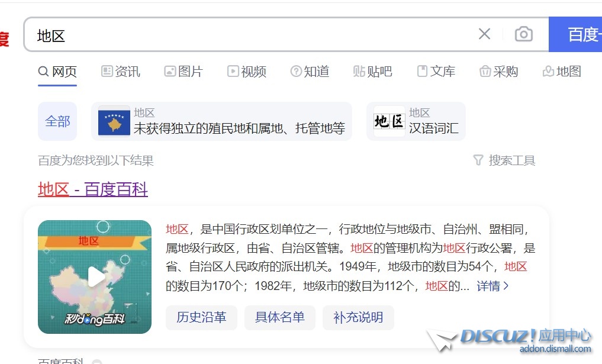Open the 图片 results tab
Image resolution: width=602 pixels, height=364 pixels.
(x=184, y=72)
